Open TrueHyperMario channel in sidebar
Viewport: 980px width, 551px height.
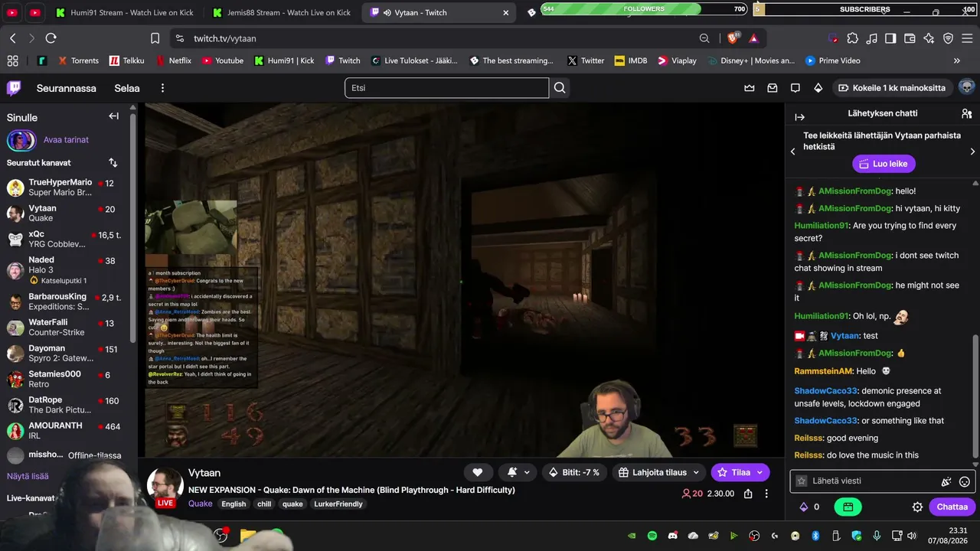(67, 187)
